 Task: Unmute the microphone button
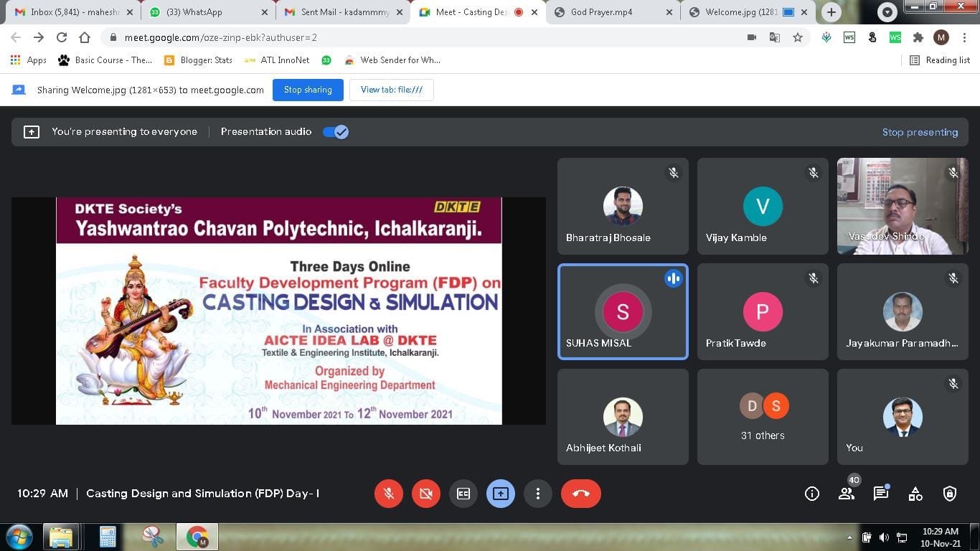coord(388,494)
